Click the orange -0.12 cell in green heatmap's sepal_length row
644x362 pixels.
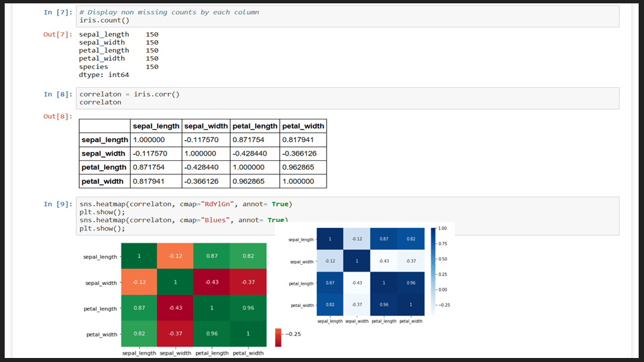tap(175, 255)
